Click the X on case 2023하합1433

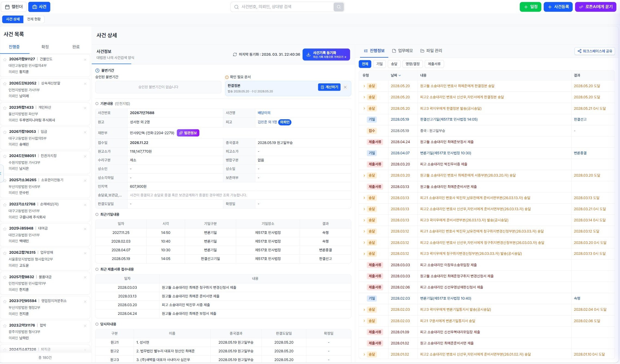point(85,108)
